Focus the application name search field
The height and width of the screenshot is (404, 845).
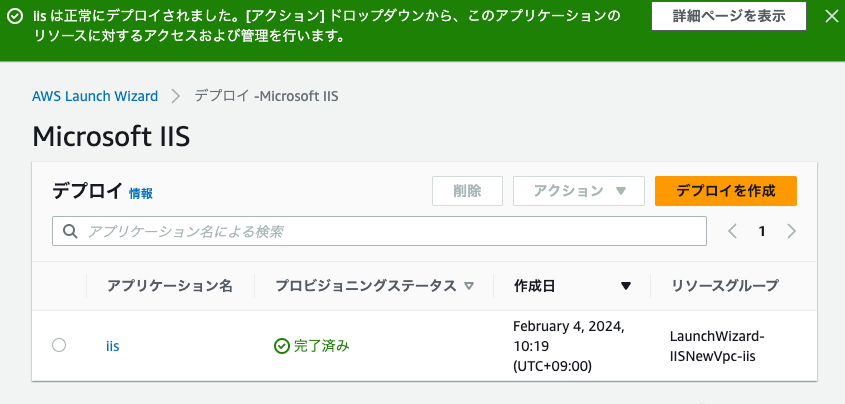[x=379, y=231]
